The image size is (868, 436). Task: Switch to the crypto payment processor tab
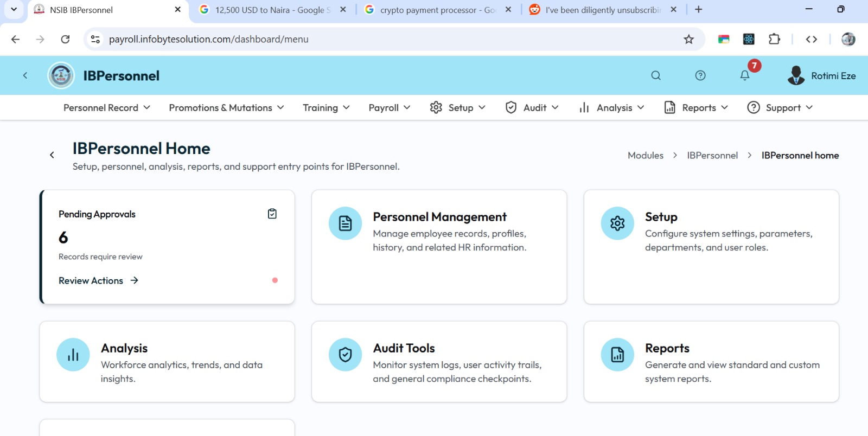pyautogui.click(x=437, y=10)
